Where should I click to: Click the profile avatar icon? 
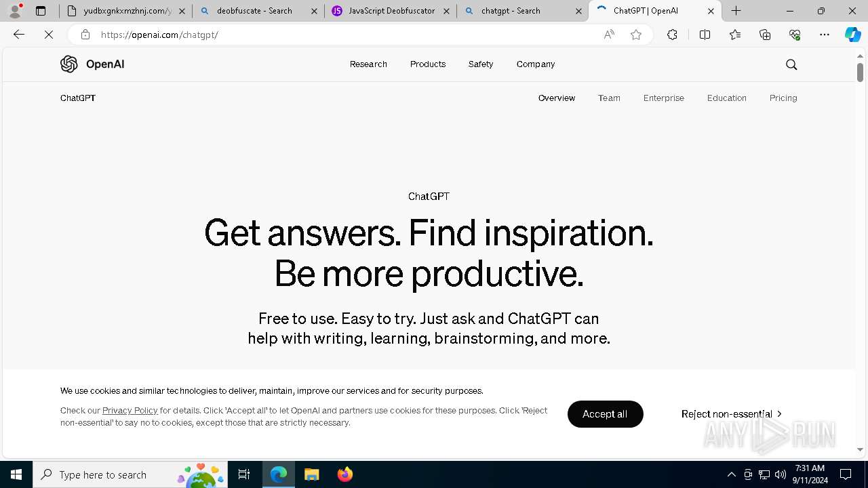(x=15, y=11)
